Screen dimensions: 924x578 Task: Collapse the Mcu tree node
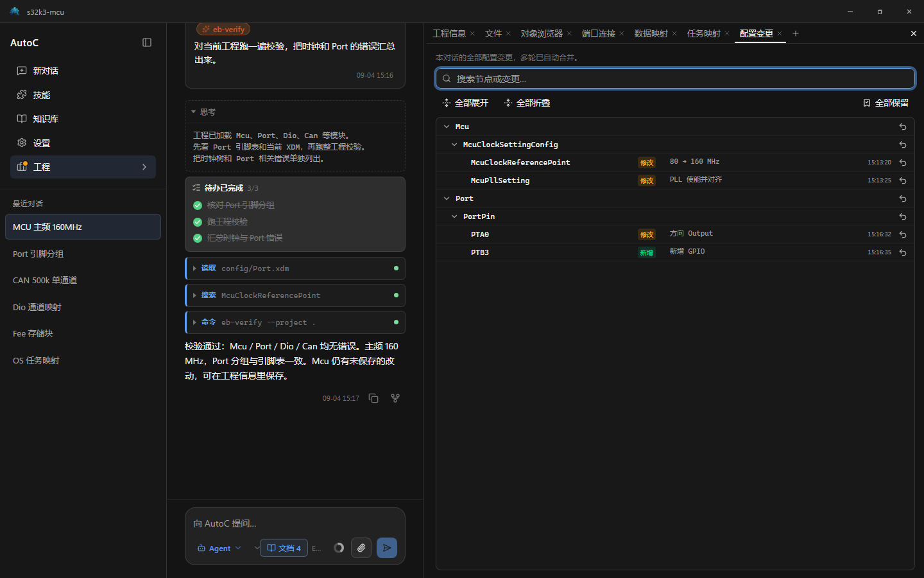coord(447,127)
